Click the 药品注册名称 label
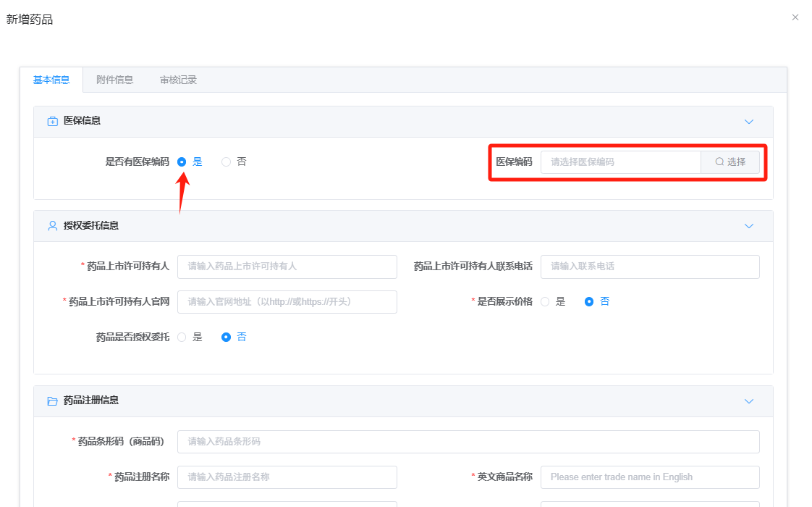This screenshot has width=812, height=507. click(142, 477)
